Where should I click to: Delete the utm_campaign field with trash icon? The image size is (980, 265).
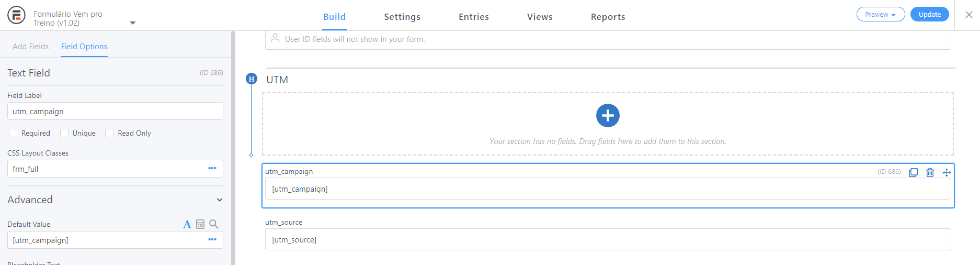pos(930,172)
